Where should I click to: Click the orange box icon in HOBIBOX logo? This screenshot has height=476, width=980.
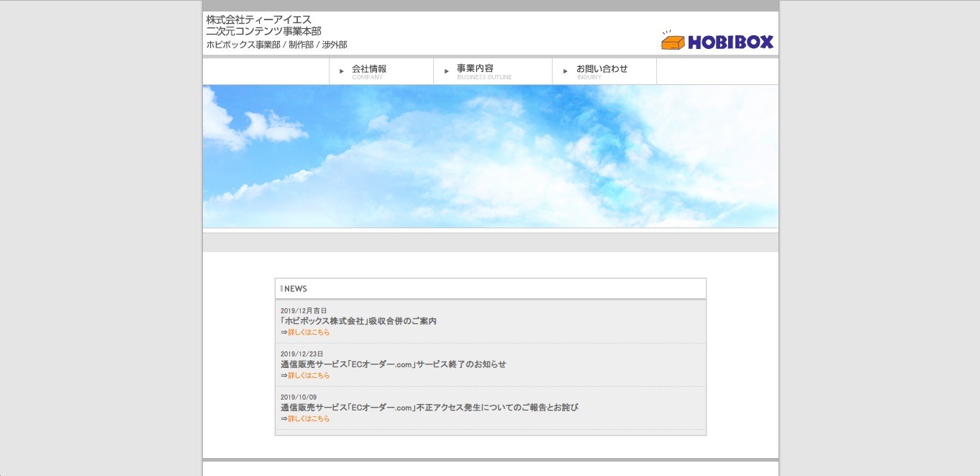[673, 41]
